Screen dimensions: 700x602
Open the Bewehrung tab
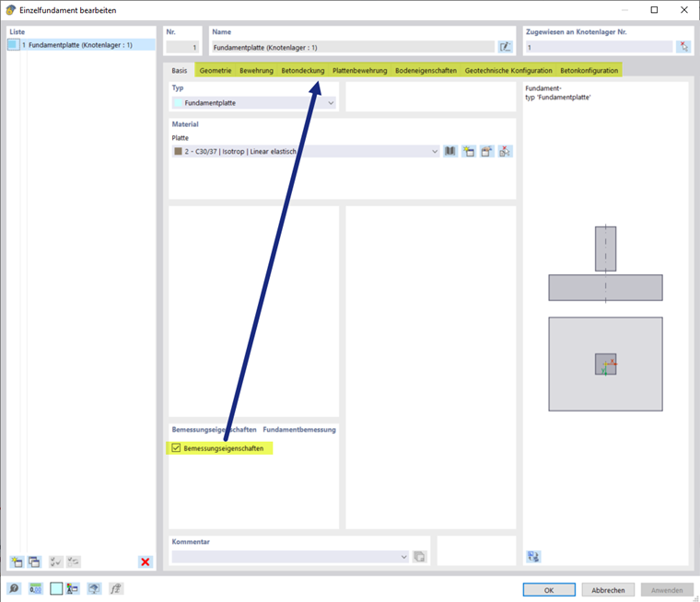coord(256,71)
